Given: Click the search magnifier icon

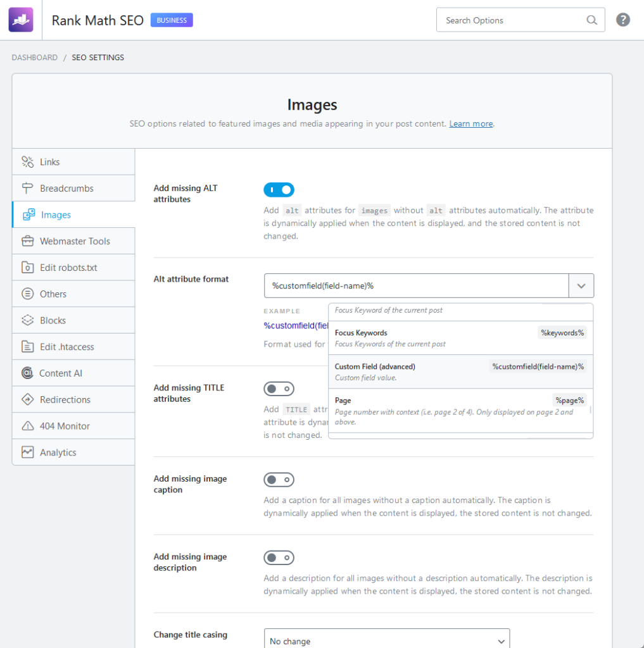Looking at the screenshot, I should pyautogui.click(x=591, y=20).
